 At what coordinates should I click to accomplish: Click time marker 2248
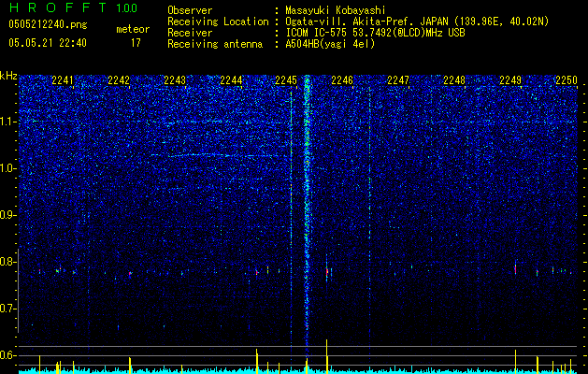tap(454, 79)
